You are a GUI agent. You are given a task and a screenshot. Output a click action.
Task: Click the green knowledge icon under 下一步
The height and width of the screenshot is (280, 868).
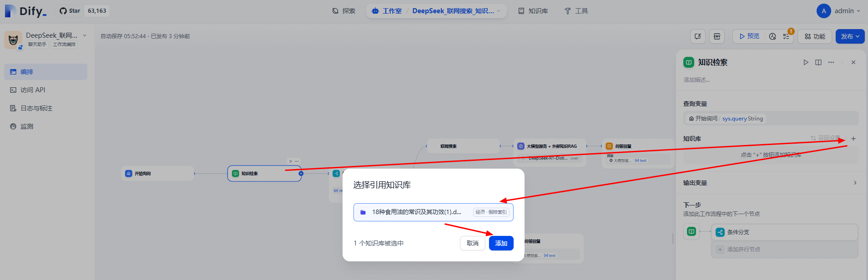(691, 231)
